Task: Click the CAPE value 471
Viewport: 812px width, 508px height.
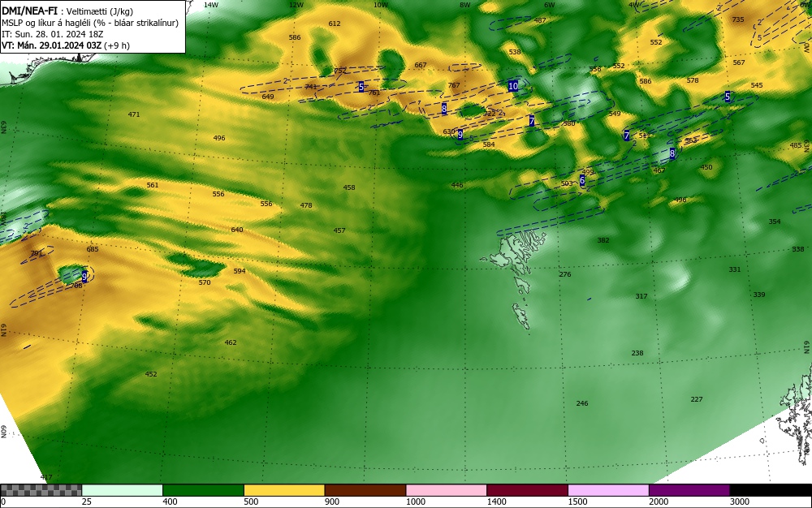Action: tap(134, 114)
